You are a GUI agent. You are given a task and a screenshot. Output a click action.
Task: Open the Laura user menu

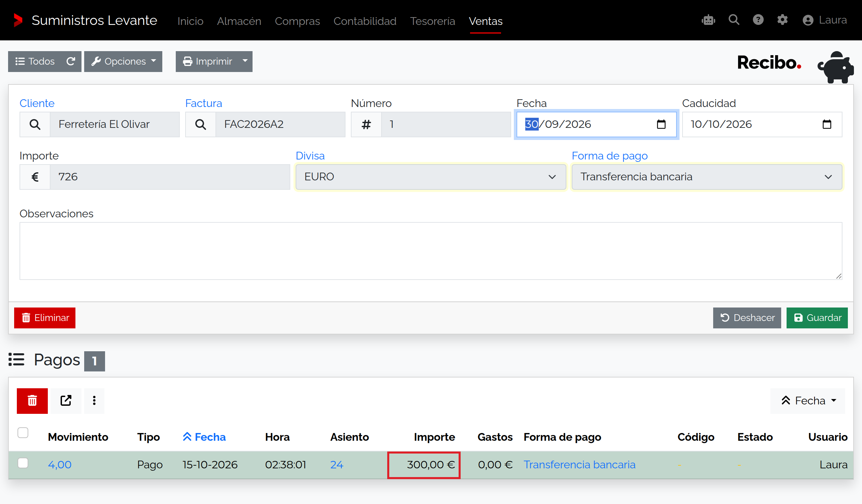pyautogui.click(x=825, y=20)
